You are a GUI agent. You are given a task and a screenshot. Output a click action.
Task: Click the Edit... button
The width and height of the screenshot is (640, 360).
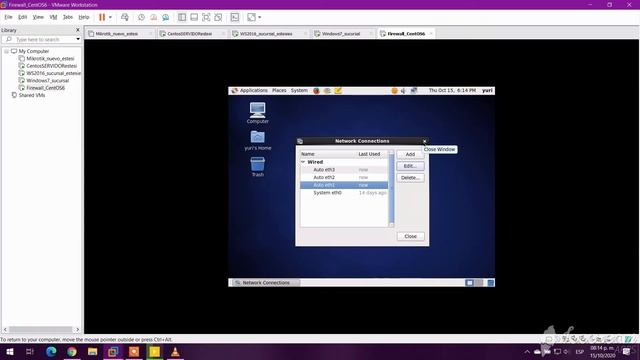click(410, 166)
